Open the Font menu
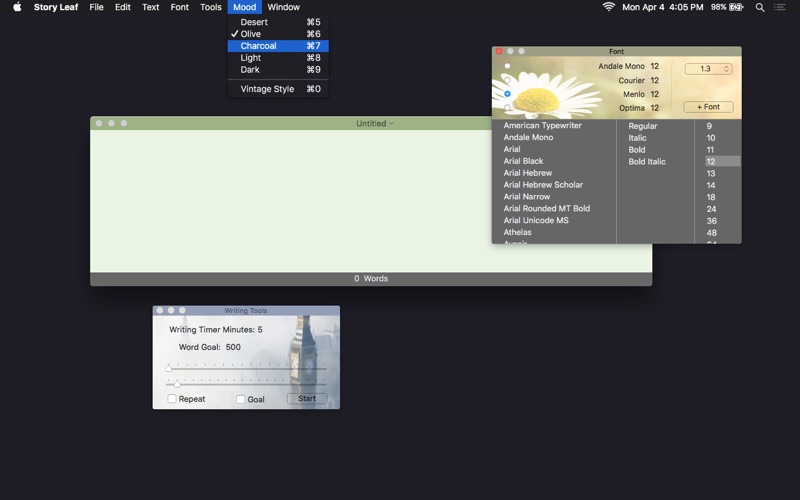This screenshot has width=800, height=500. 180,7
